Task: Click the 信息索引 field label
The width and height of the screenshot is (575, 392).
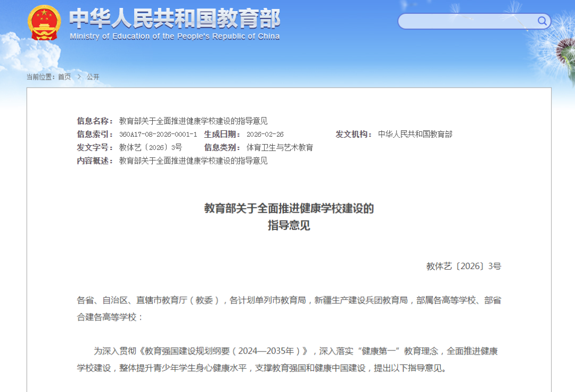Action: [91, 134]
